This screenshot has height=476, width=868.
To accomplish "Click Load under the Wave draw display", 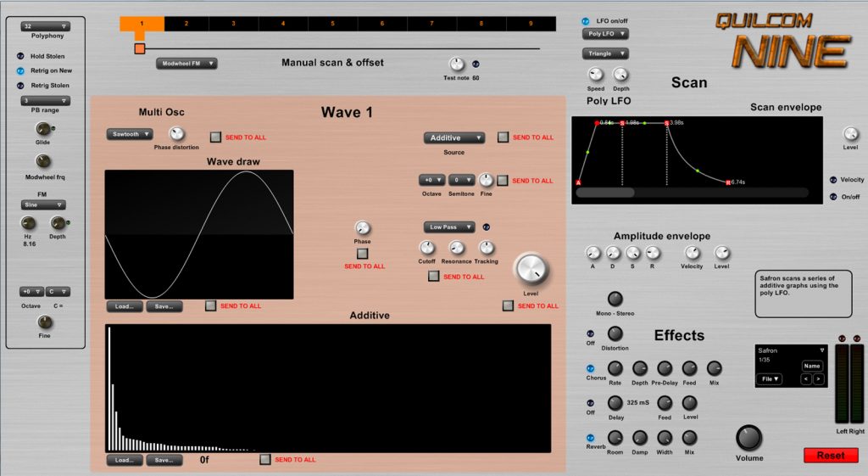I will tap(124, 306).
